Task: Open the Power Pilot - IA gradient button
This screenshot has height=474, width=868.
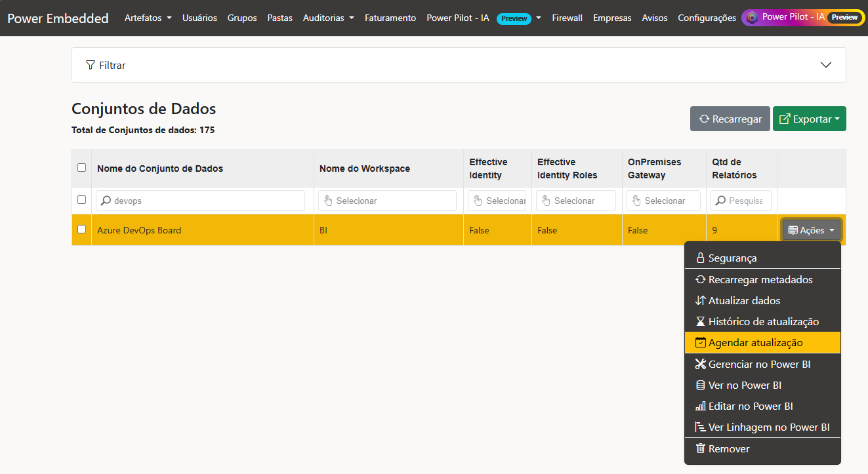Action: (x=802, y=18)
